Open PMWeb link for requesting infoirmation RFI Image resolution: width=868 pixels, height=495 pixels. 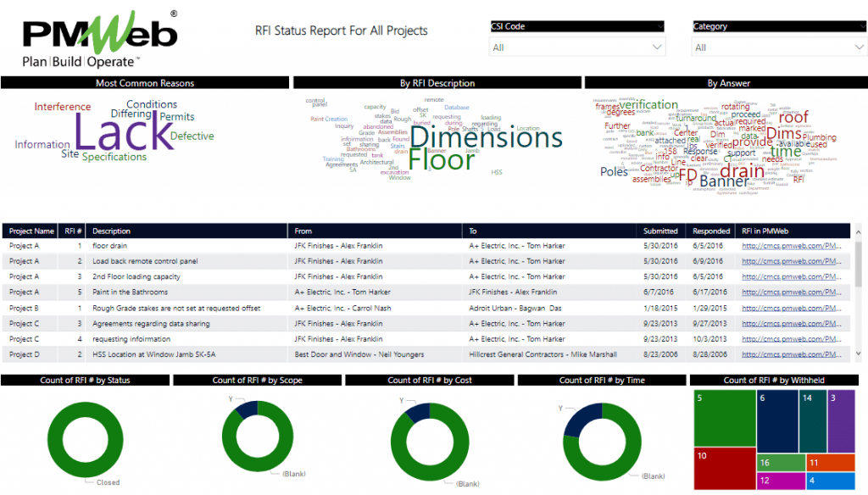(x=792, y=339)
